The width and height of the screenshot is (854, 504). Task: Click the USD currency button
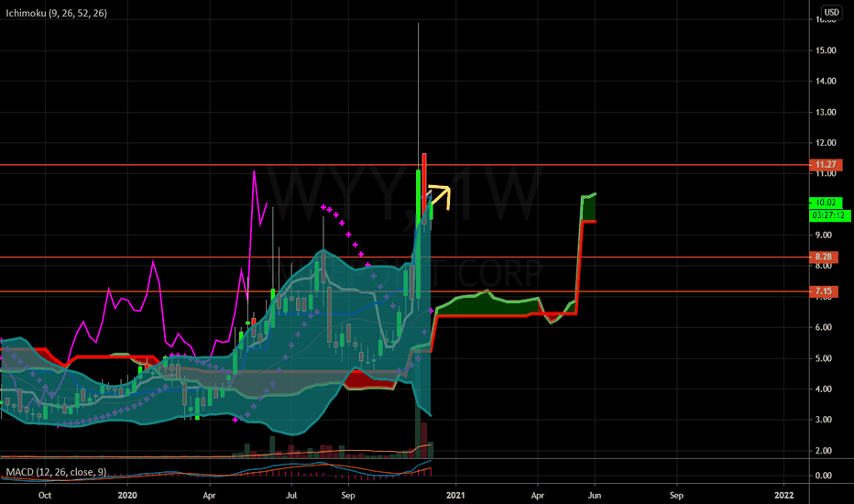[x=831, y=12]
